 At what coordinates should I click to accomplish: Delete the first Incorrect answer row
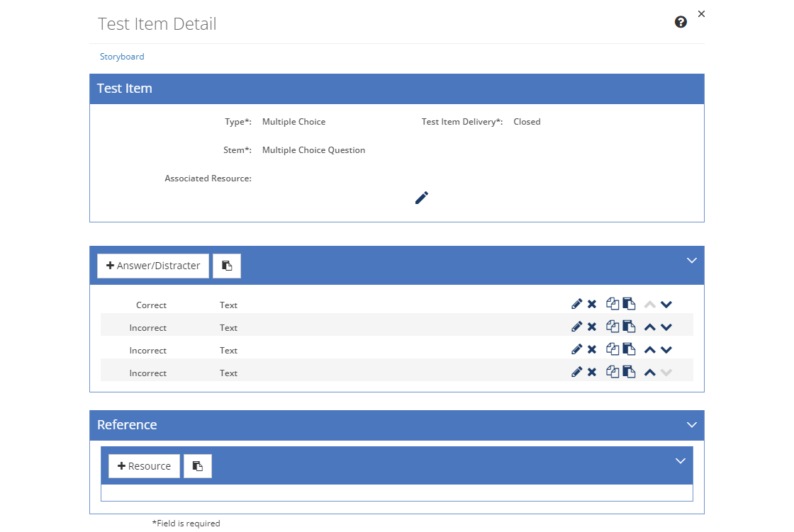[x=591, y=327]
